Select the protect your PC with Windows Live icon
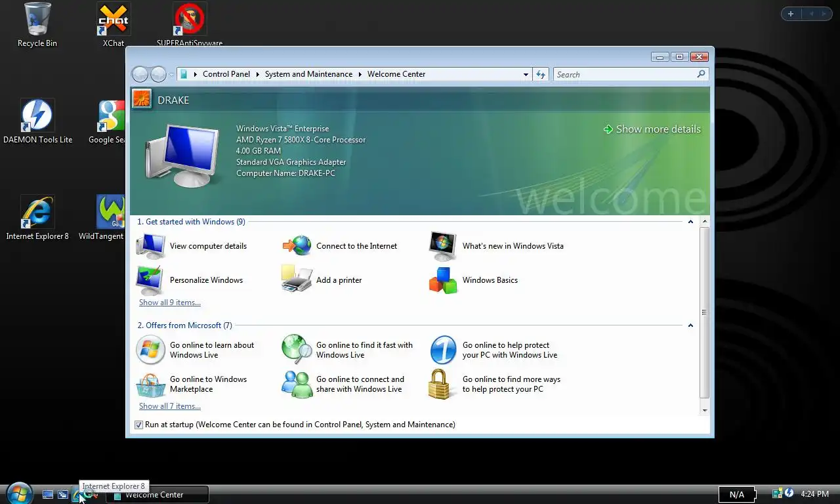840x504 pixels. click(x=443, y=350)
